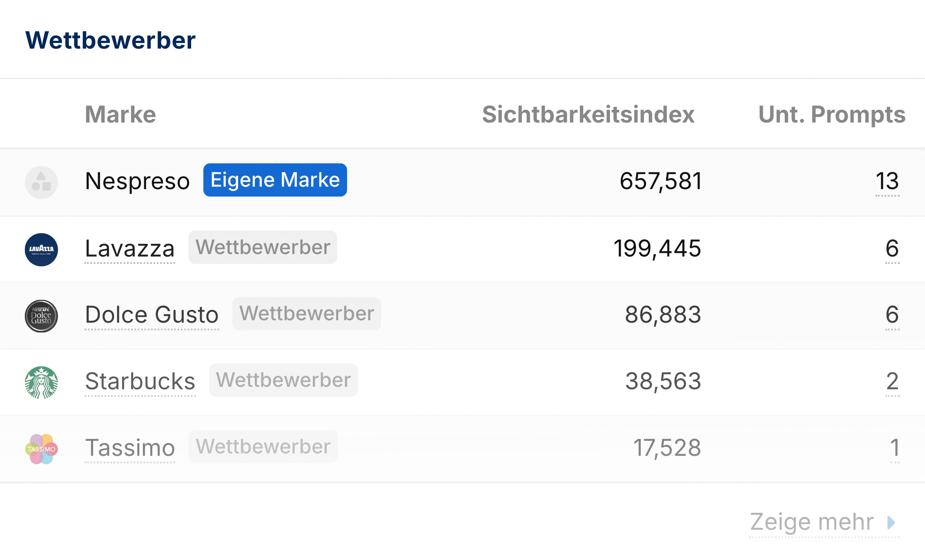Sort by Sichtbarkeitsindex column header
The height and width of the screenshot is (560, 925).
(x=588, y=114)
